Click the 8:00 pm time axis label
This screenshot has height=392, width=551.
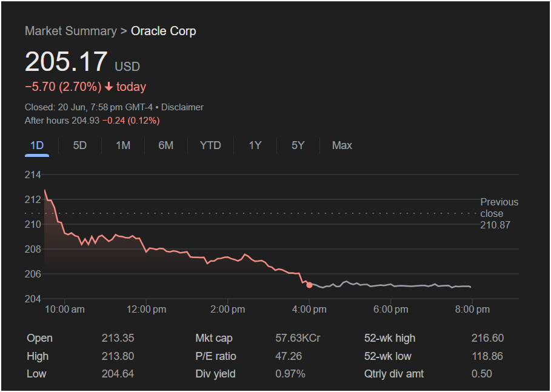472,309
